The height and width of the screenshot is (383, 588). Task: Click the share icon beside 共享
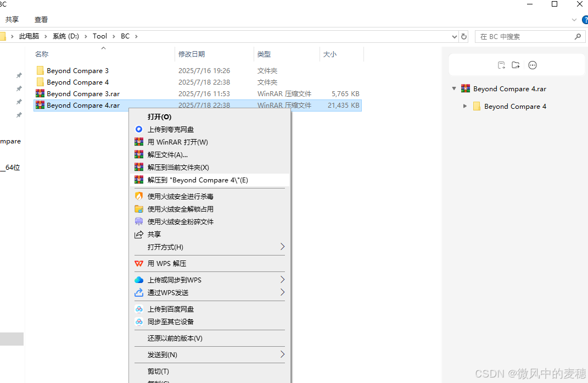138,234
